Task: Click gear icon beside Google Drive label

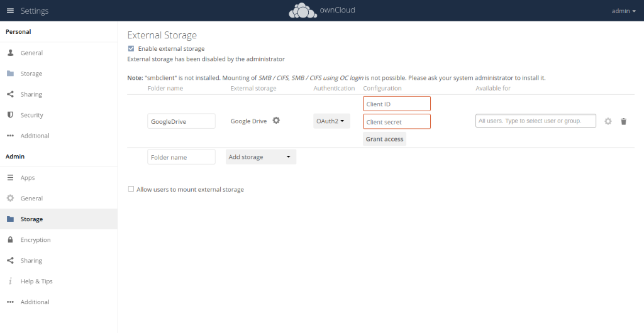Action: (276, 121)
